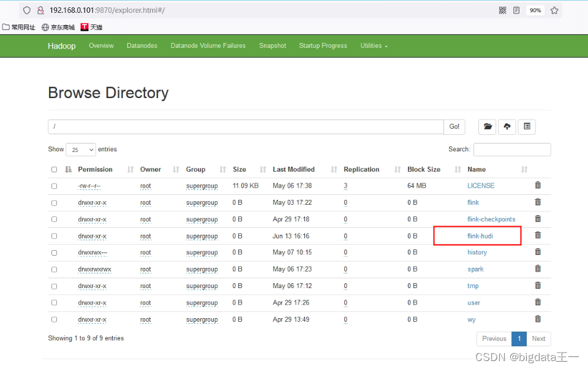Click the Go! button

coord(454,126)
